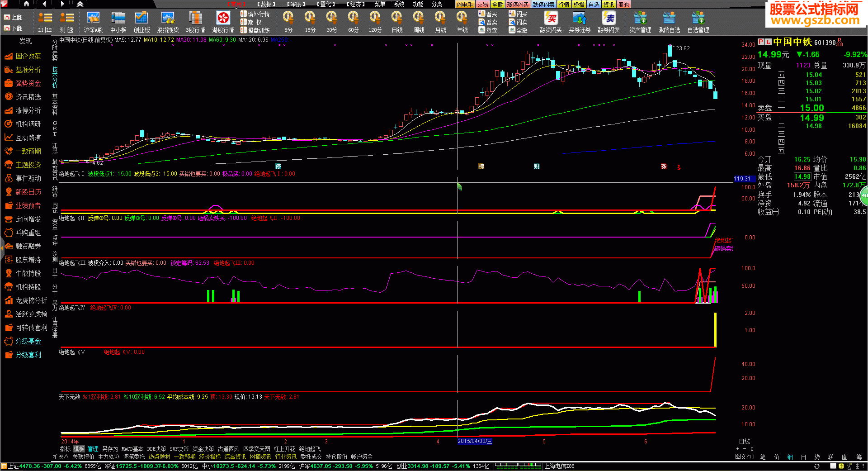Open 我的自选 watchlist icon
Viewport: 868px width, 471px height.
coord(669,22)
